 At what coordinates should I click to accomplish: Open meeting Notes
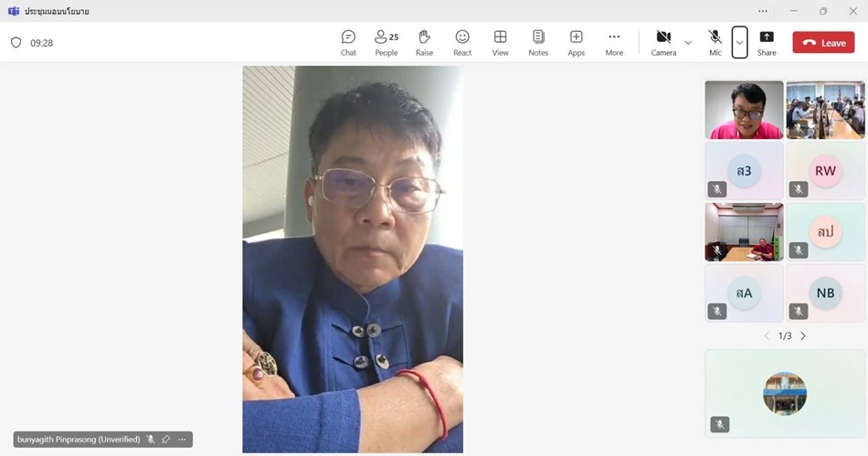tap(538, 43)
